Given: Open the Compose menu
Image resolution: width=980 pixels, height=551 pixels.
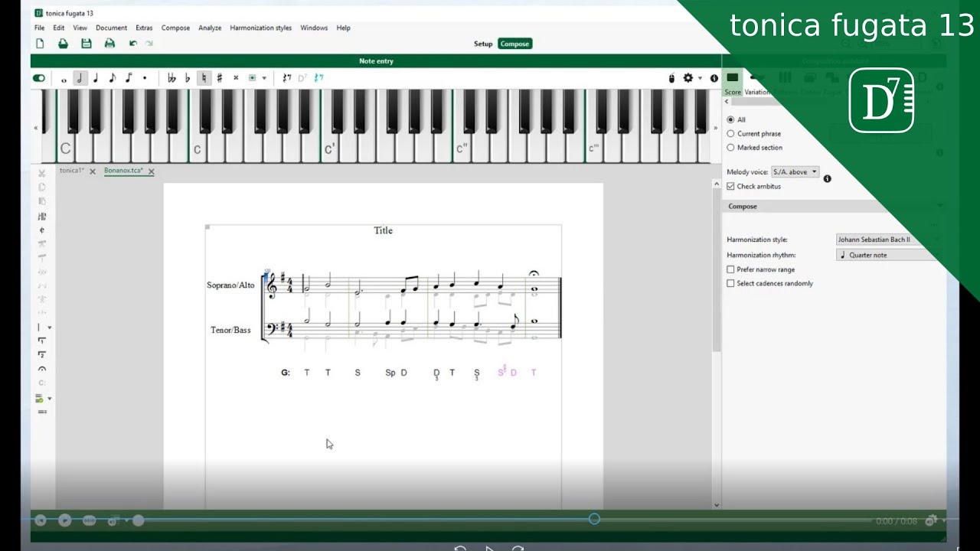Looking at the screenshot, I should point(175,28).
